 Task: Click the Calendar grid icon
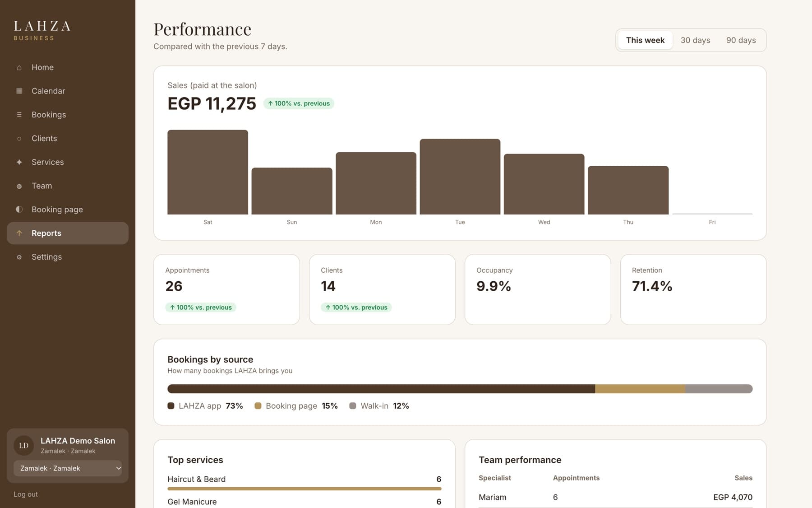[19, 91]
